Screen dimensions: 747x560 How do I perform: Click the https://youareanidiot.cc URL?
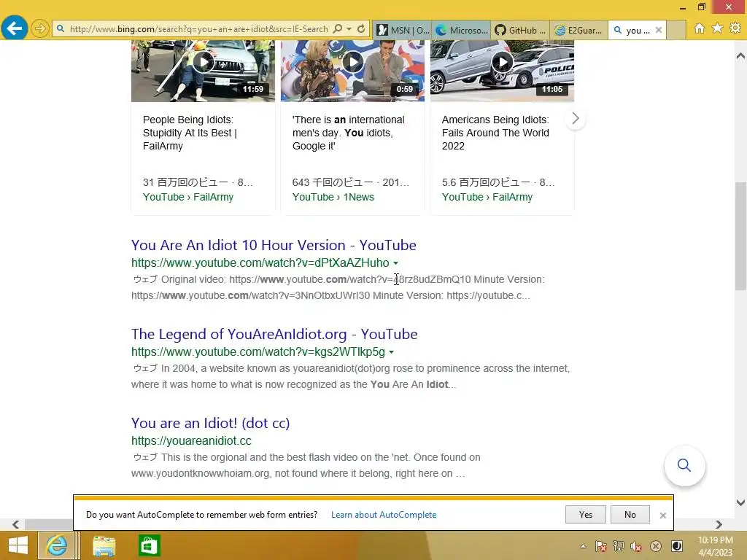[191, 441]
